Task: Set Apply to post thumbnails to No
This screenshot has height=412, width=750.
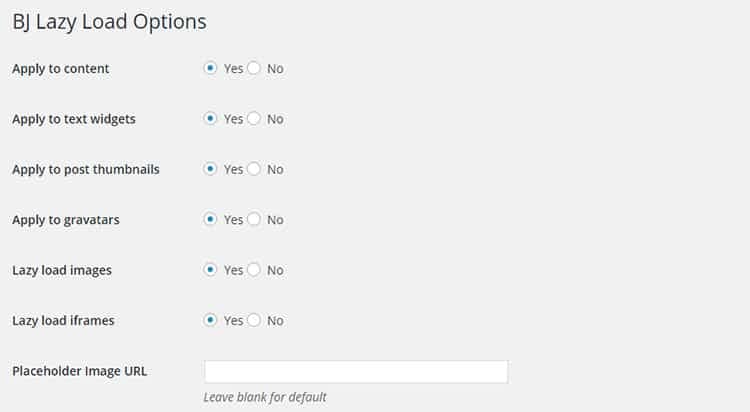Action: coord(253,169)
